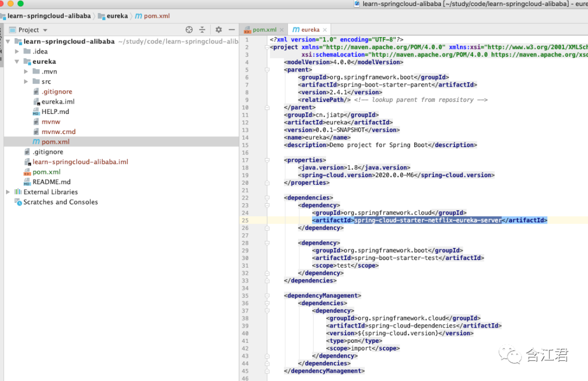Click the External Libraries icon
588x381 pixels.
point(18,192)
